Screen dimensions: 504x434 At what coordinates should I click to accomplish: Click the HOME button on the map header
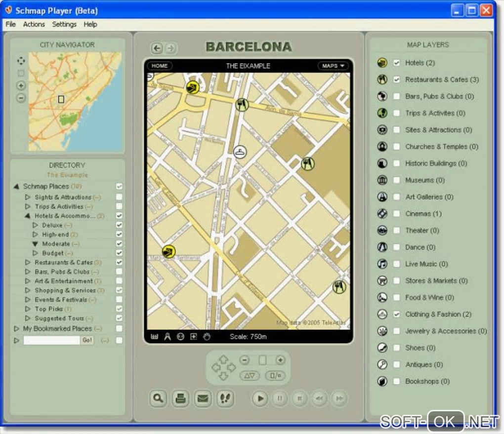pos(160,66)
